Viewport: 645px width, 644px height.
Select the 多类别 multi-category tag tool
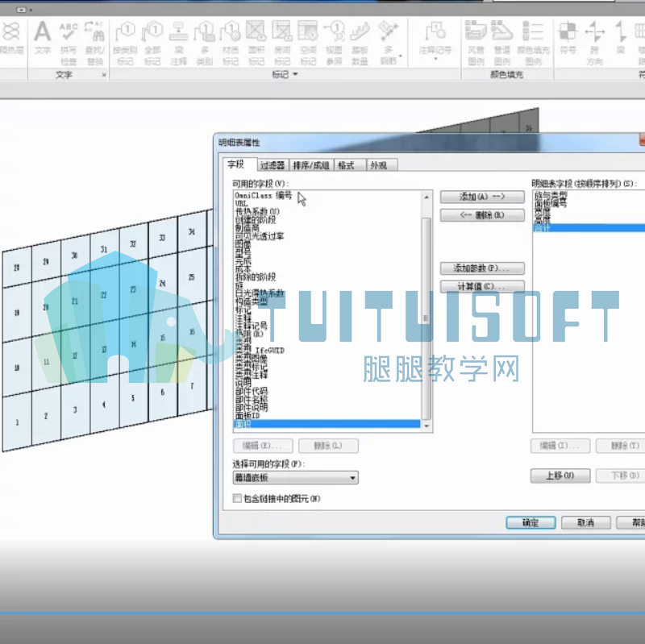pos(205,43)
